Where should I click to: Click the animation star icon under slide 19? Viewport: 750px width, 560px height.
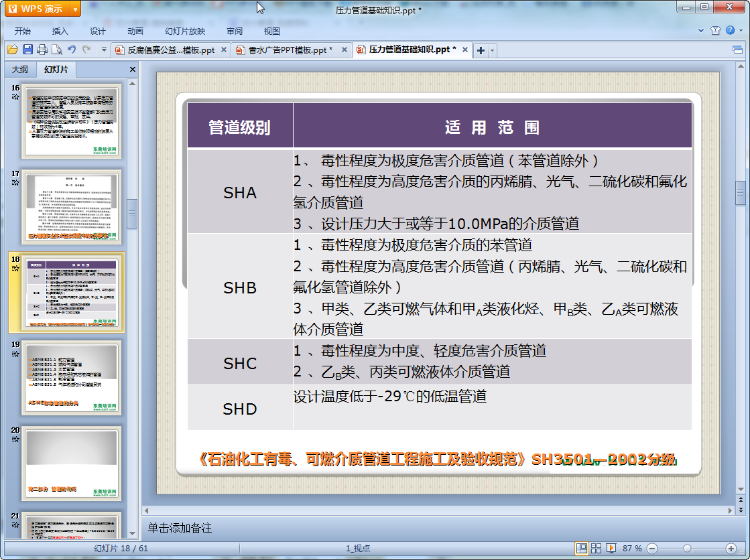pyautogui.click(x=15, y=354)
